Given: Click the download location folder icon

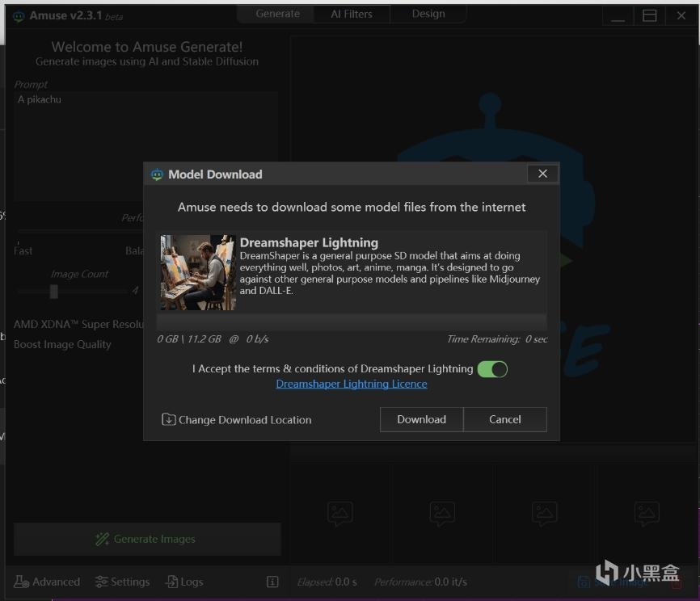Looking at the screenshot, I should (x=168, y=419).
